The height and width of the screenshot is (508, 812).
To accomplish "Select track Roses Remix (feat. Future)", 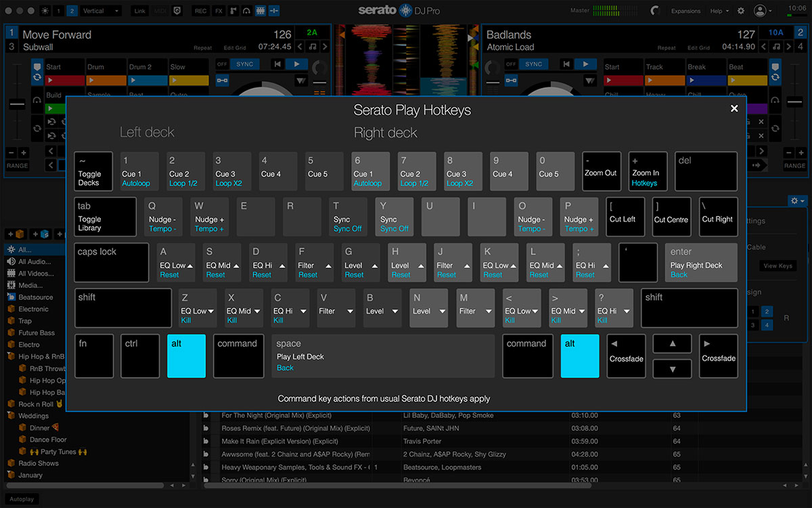I will pos(296,428).
